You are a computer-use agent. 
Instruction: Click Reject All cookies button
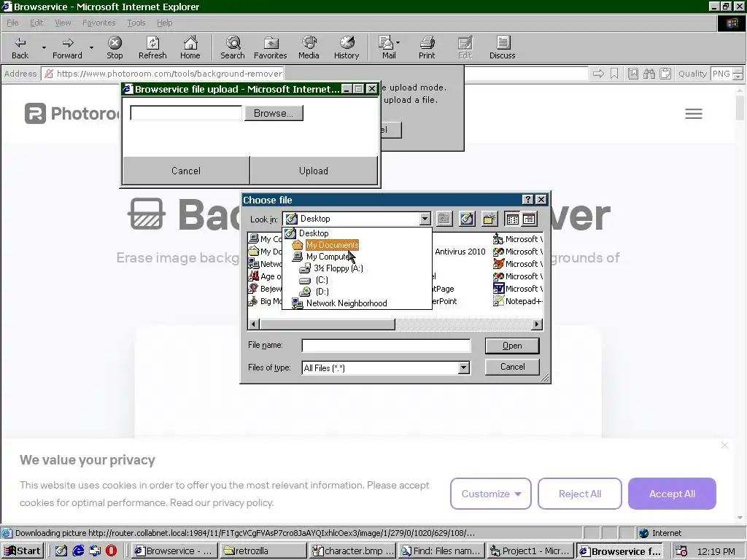point(580,494)
